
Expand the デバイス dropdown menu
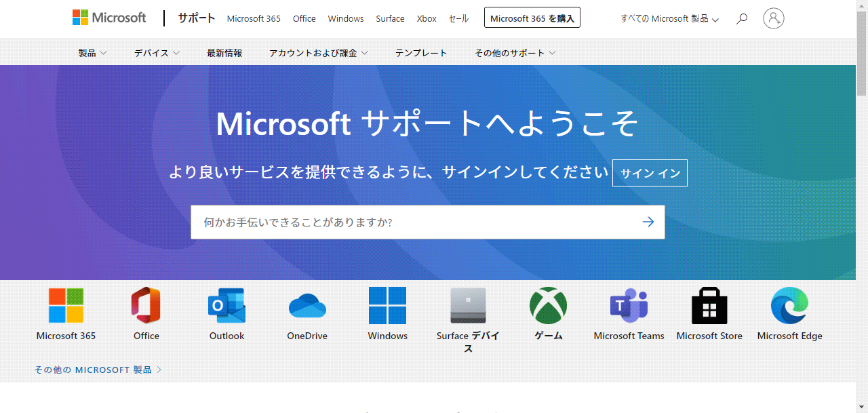[157, 53]
